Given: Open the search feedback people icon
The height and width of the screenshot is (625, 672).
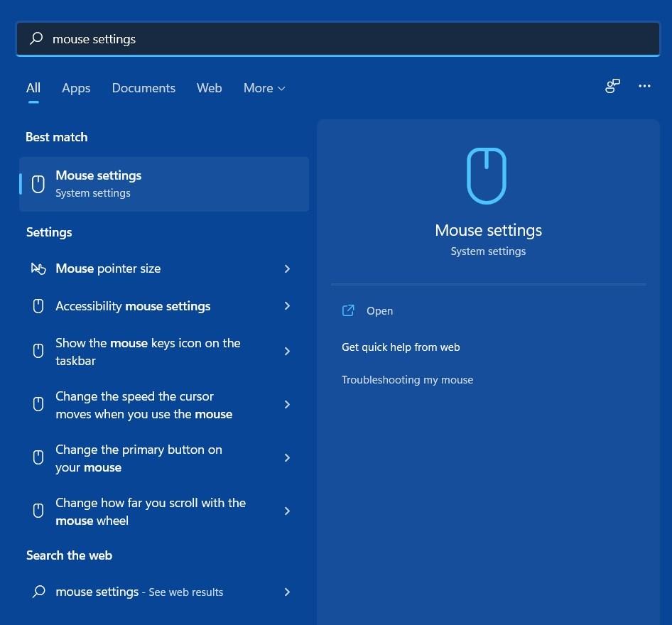Looking at the screenshot, I should coord(612,86).
